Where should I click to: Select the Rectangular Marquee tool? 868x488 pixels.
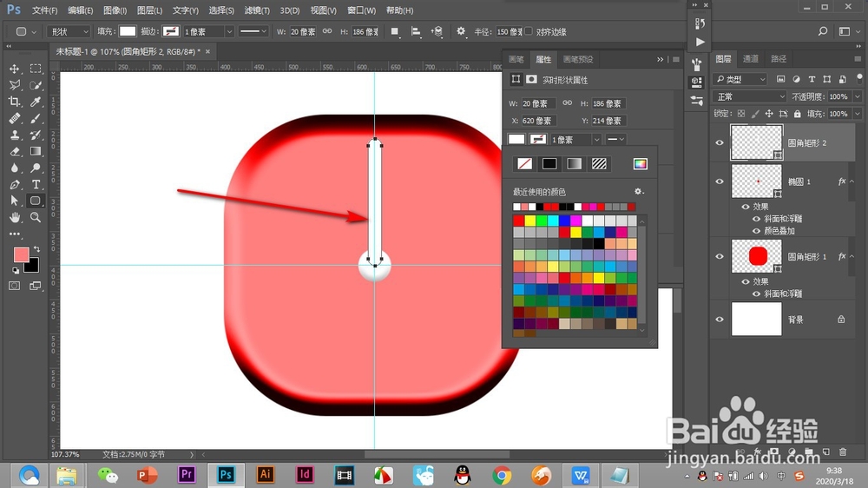(36, 69)
